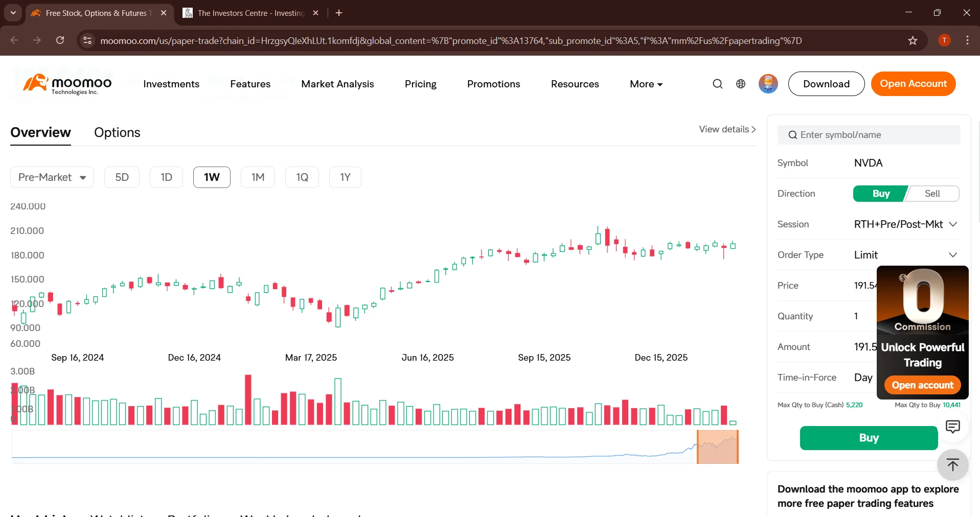Image resolution: width=980 pixels, height=517 pixels.
Task: Go forward to the next page
Action: click(37, 40)
